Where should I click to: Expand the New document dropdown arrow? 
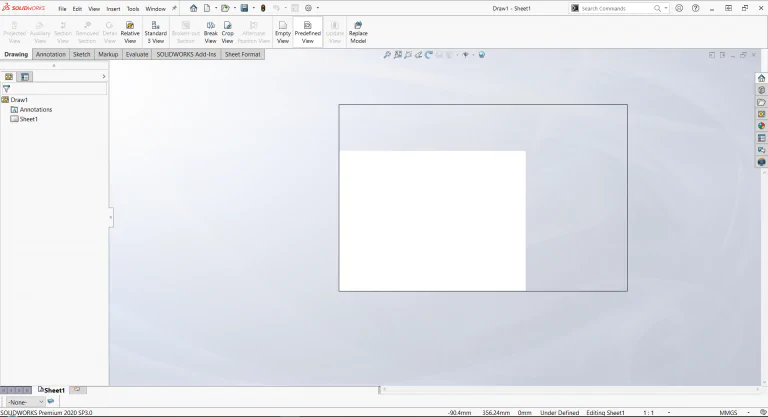pos(216,8)
